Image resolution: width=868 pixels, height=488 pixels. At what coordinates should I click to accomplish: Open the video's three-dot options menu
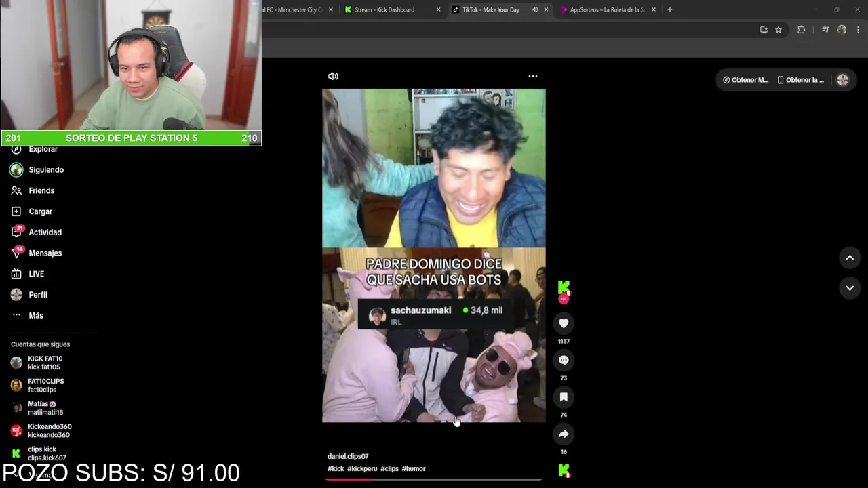533,76
